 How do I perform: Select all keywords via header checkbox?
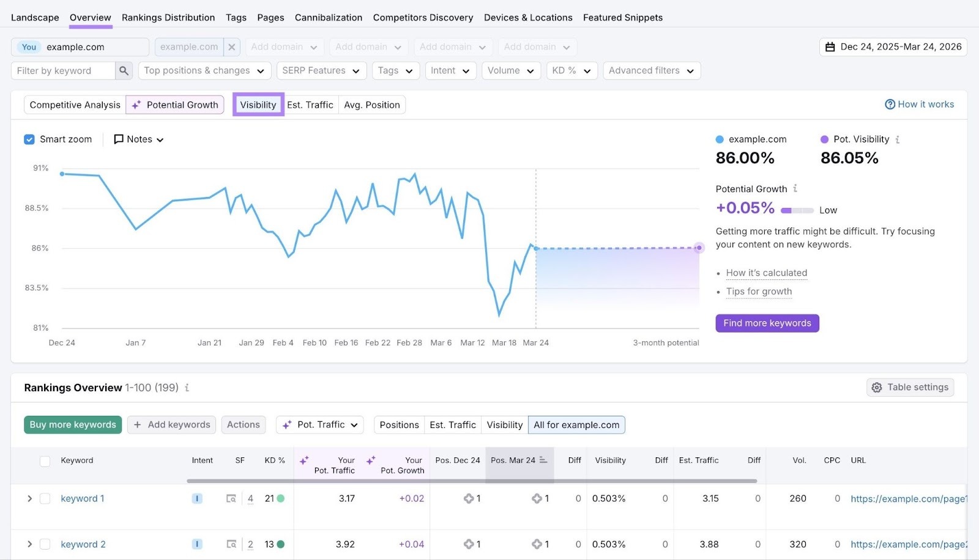[45, 461]
